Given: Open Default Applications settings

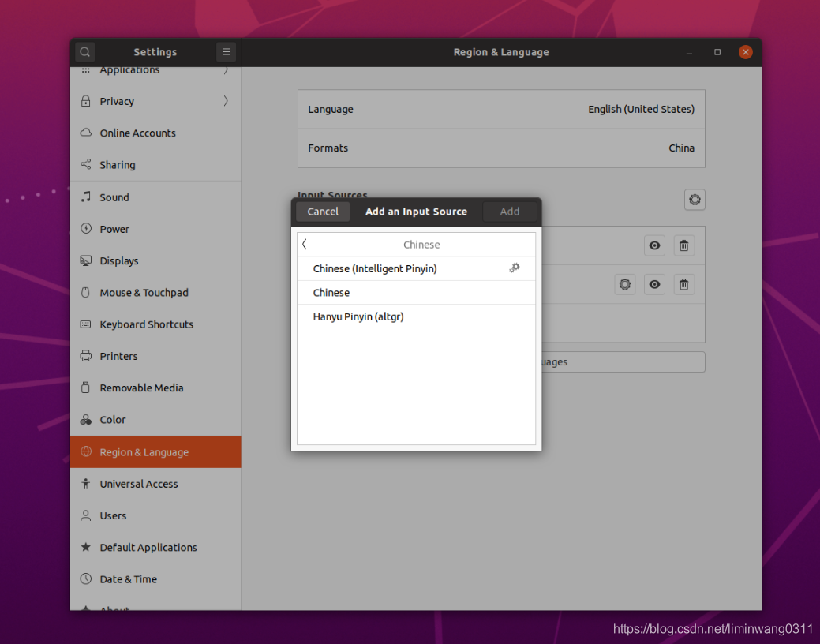Looking at the screenshot, I should 155,547.
